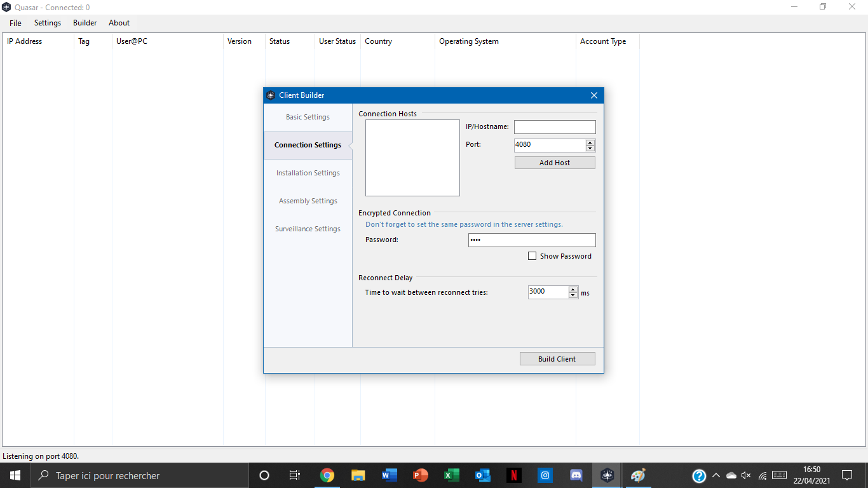The height and width of the screenshot is (488, 868).
Task: Close the Client Builder dialog
Action: 594,95
